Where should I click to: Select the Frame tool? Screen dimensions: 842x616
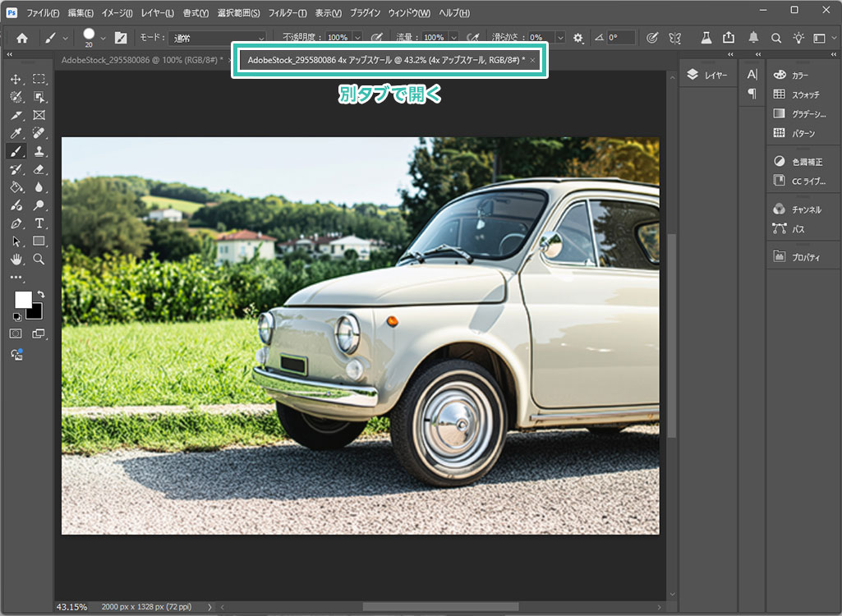39,115
